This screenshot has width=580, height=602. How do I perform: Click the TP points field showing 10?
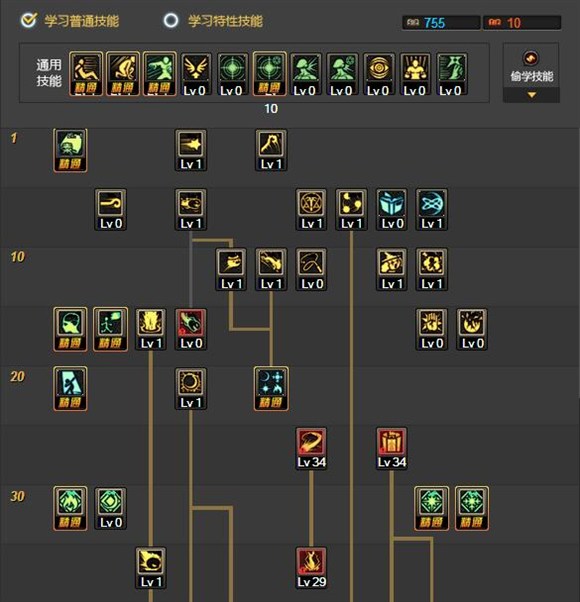pos(522,23)
